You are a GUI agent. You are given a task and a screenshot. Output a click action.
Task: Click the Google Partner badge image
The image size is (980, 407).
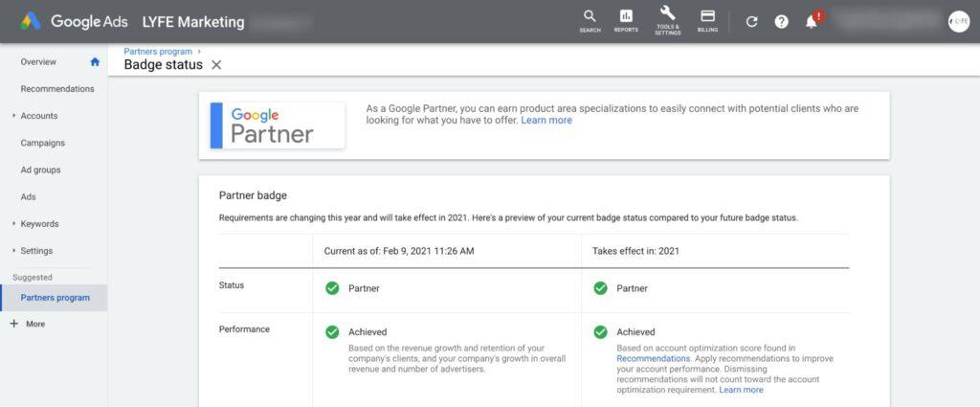tap(278, 125)
